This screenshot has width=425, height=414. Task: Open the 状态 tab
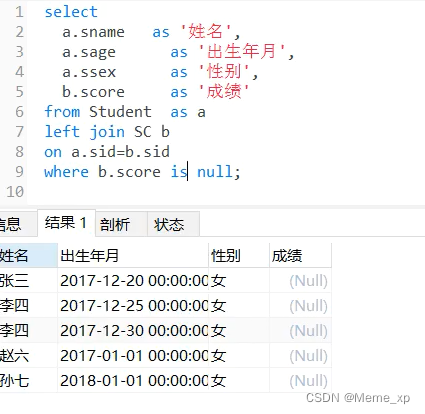173,224
